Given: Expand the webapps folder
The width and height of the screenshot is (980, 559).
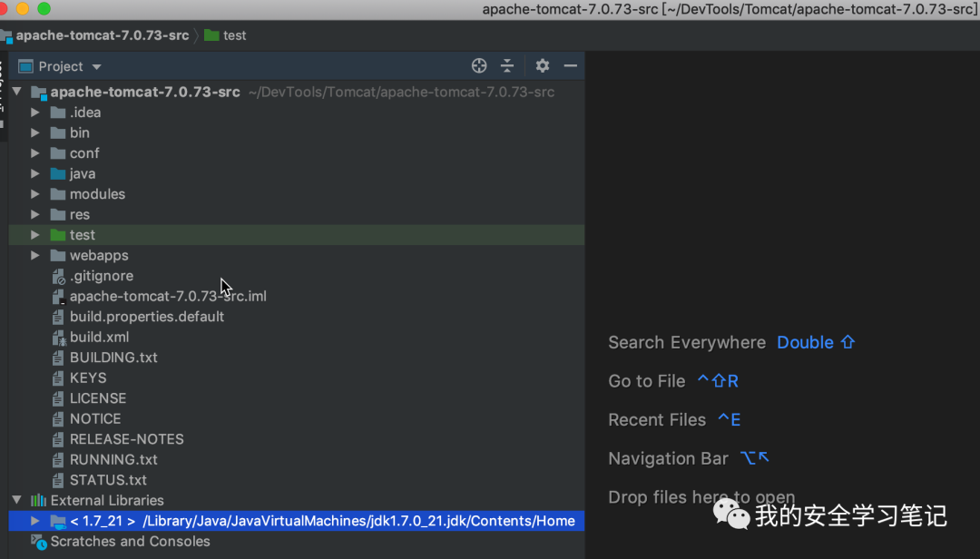Looking at the screenshot, I should [x=35, y=255].
